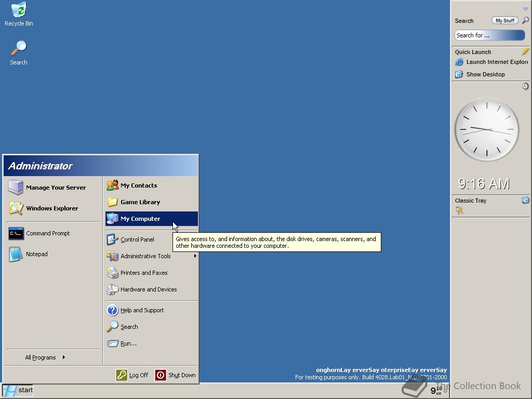This screenshot has width=532, height=399.
Task: Choose the Help and Support label
Action: [142, 310]
